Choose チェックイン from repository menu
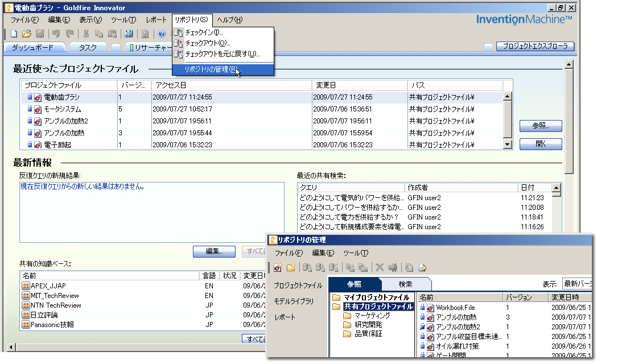 (x=223, y=32)
